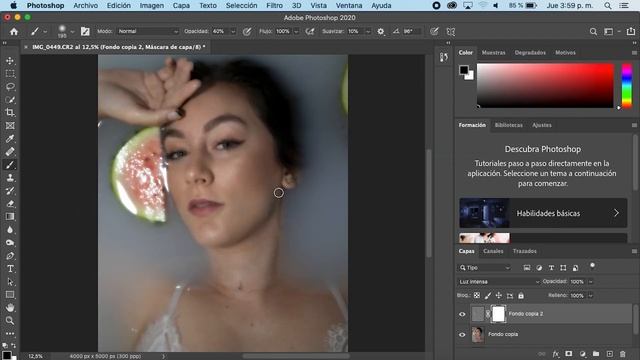Select the Eyedropper tool
Screen dimensions: 640x360
(x=10, y=139)
